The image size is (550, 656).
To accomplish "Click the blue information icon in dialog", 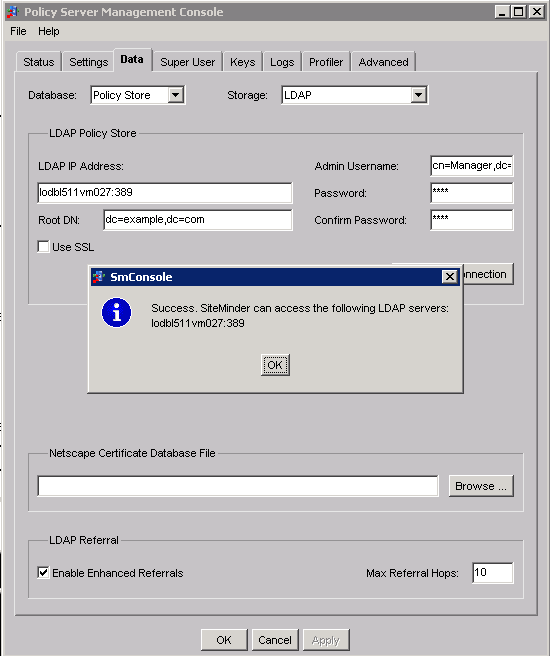I will [x=116, y=313].
